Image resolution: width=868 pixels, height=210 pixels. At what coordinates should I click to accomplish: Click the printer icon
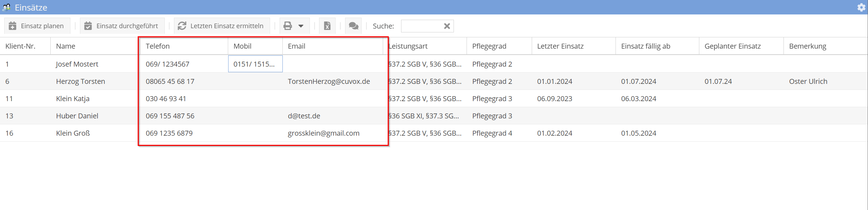tap(288, 26)
